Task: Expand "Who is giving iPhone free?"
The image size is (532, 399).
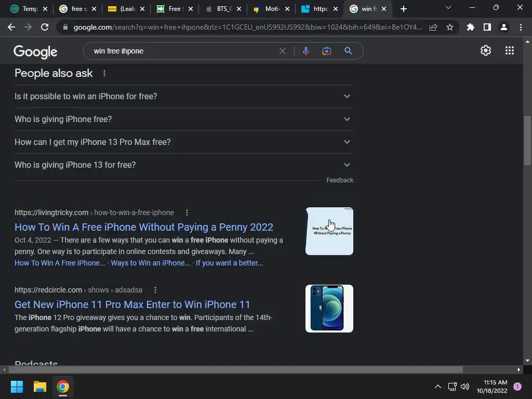Action: 183,119
